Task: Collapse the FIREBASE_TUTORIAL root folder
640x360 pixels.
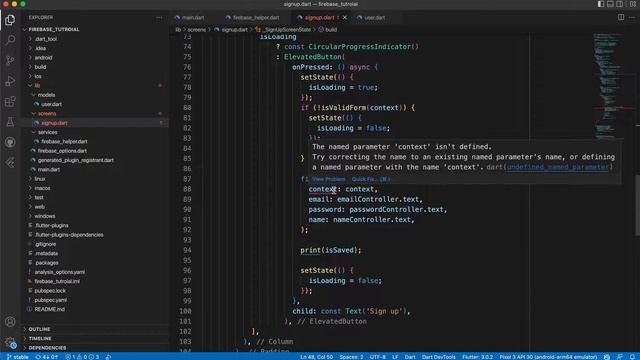Action: (54, 29)
